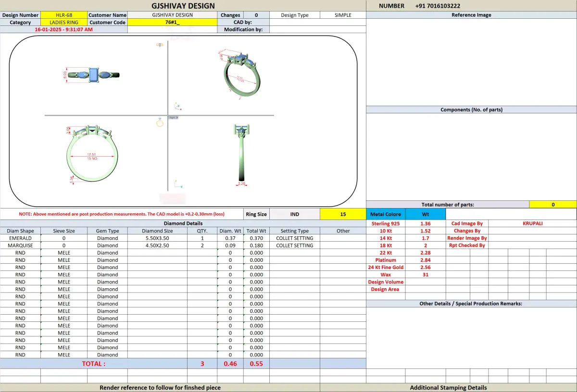This screenshot has width=577, height=392.
Task: Click the Ring Size IND cell
Action: coord(295,214)
